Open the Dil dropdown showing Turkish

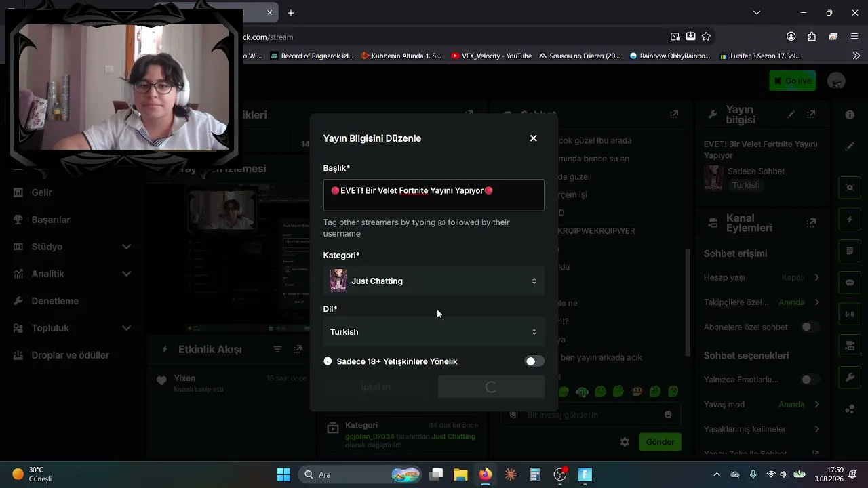tap(434, 332)
